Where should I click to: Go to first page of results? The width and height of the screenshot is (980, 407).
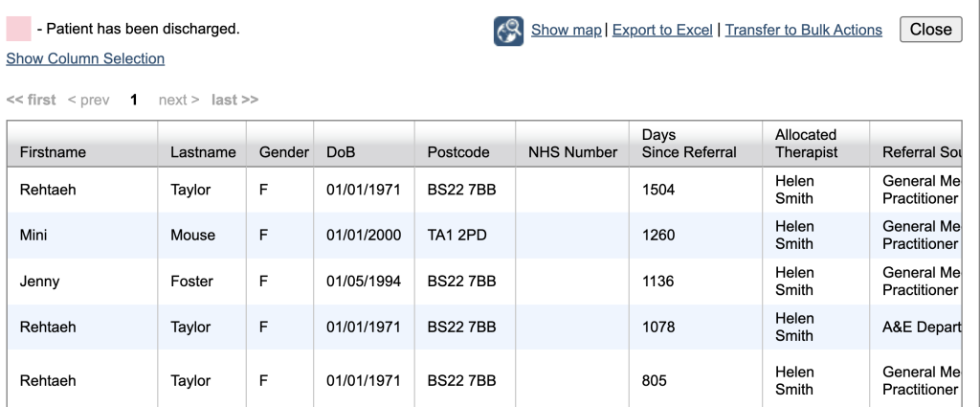[31, 100]
